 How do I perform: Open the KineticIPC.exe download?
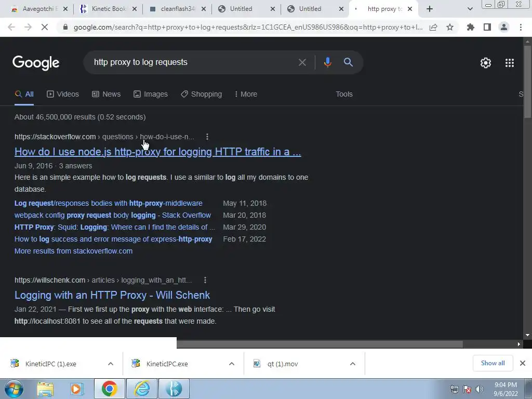167,364
